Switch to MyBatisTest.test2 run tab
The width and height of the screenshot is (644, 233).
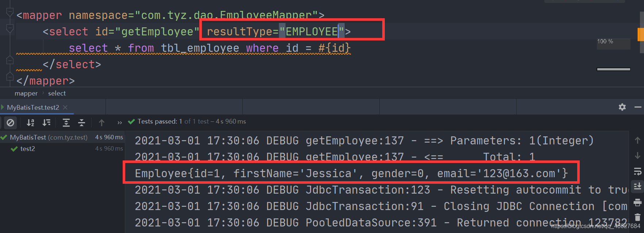pos(33,108)
